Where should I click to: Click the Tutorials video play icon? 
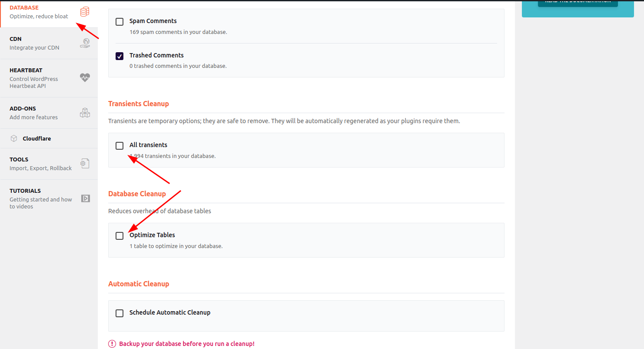(x=85, y=198)
